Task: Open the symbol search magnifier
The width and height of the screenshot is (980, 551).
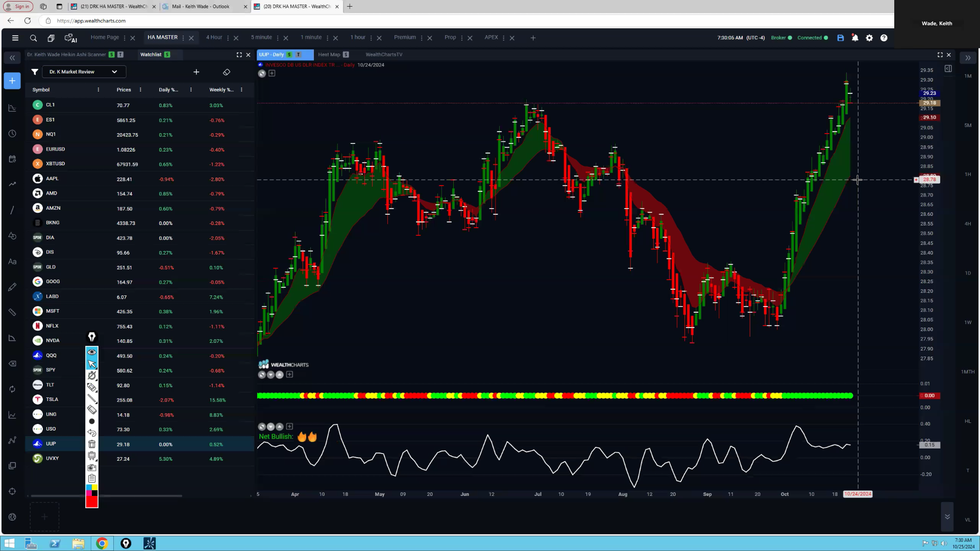Action: [33, 38]
